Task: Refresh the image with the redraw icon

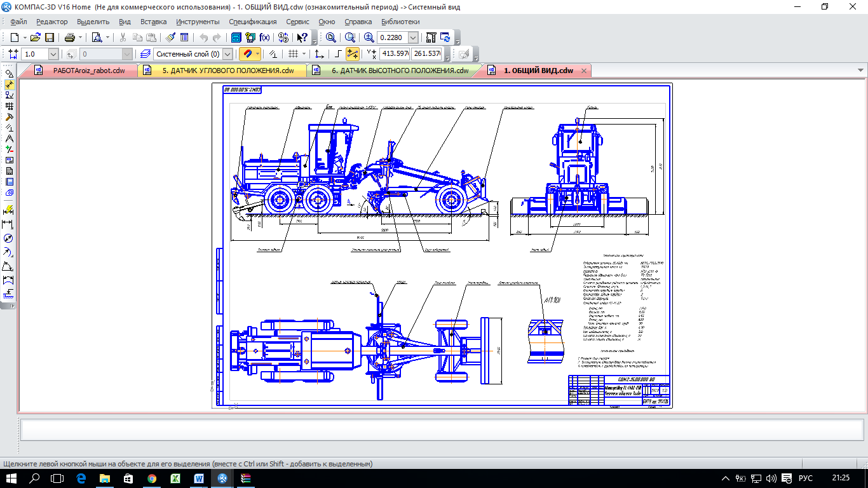Action: (x=445, y=37)
